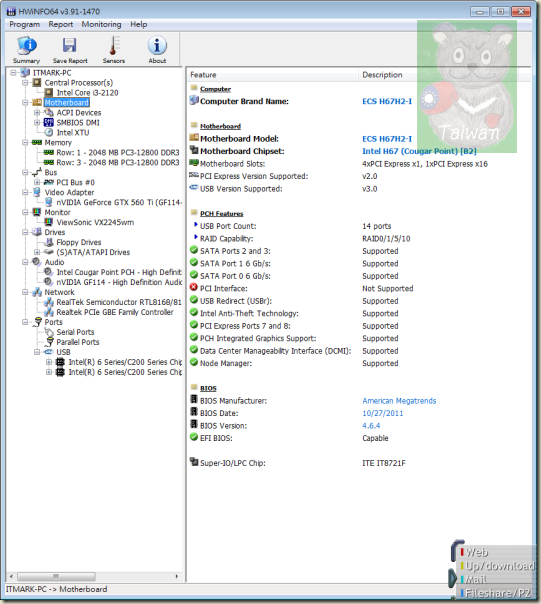Select Row: 1 - 2048 MB PC3-12800 DDR3
This screenshot has width=541, height=604.
point(118,153)
